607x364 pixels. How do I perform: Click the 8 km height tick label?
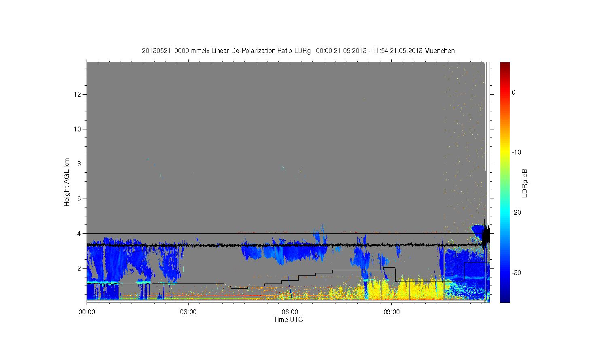point(79,164)
